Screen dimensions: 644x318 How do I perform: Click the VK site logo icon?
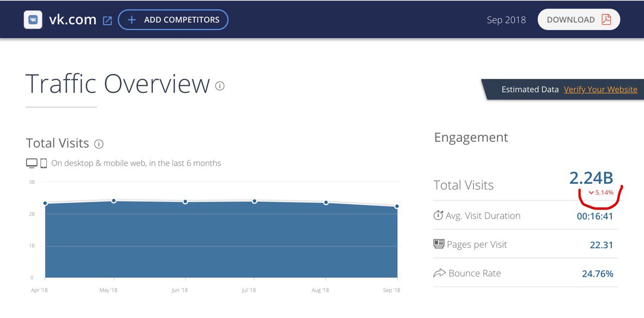pyautogui.click(x=33, y=20)
